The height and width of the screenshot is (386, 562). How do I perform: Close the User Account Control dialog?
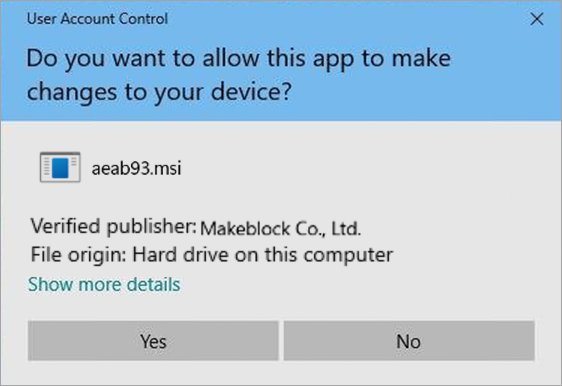537,19
